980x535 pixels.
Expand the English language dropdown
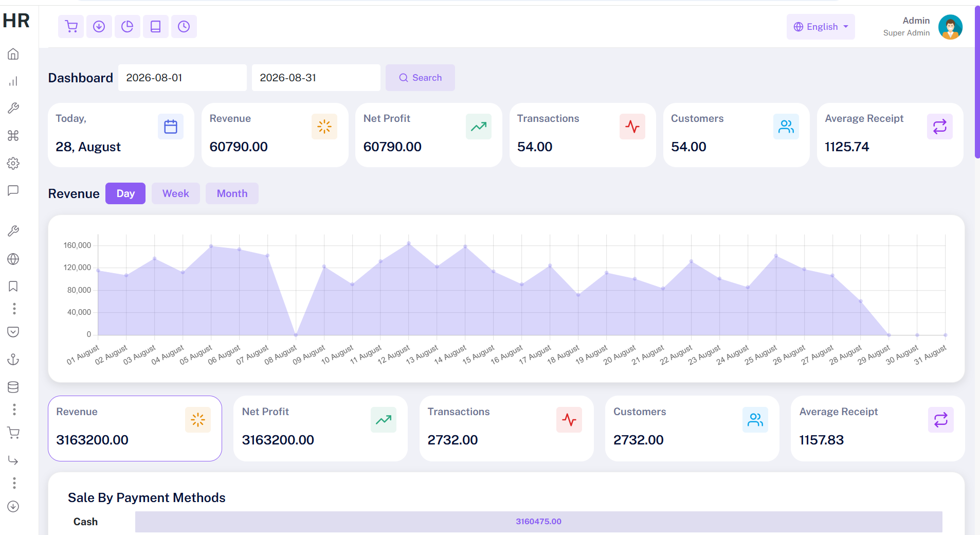821,27
